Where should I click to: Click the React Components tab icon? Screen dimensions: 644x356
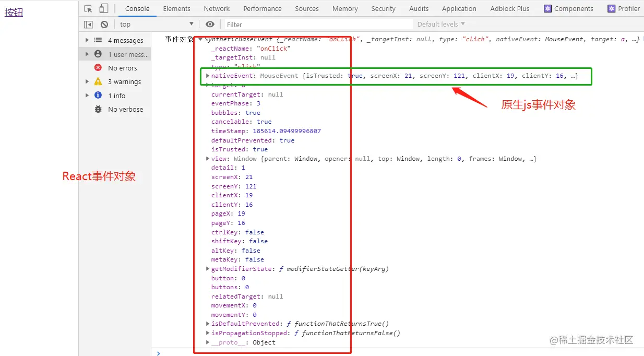547,8
